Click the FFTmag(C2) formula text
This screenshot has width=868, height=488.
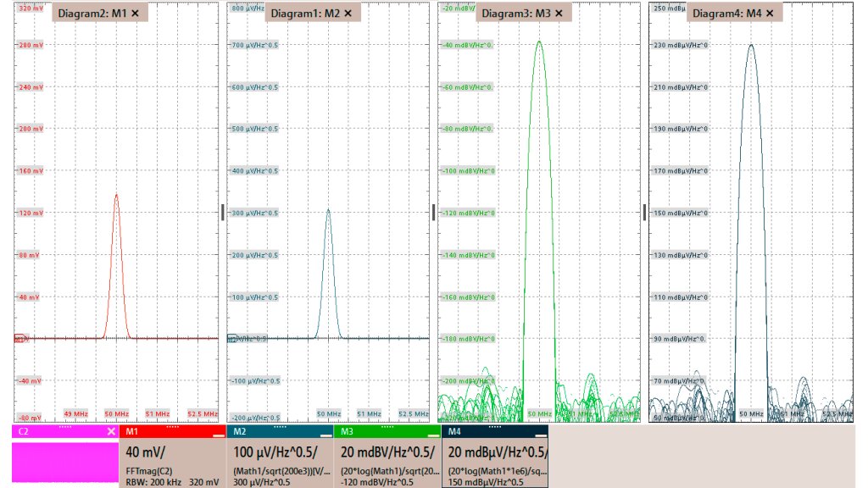(x=149, y=471)
